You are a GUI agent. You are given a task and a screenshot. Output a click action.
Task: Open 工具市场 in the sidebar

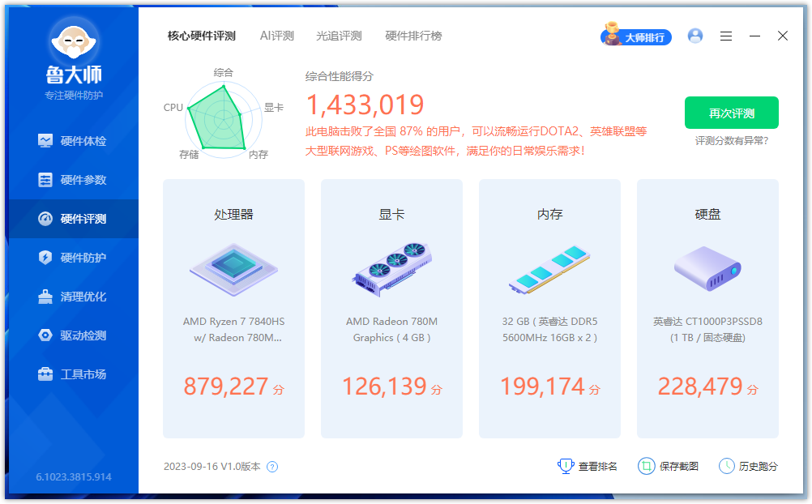pos(72,374)
